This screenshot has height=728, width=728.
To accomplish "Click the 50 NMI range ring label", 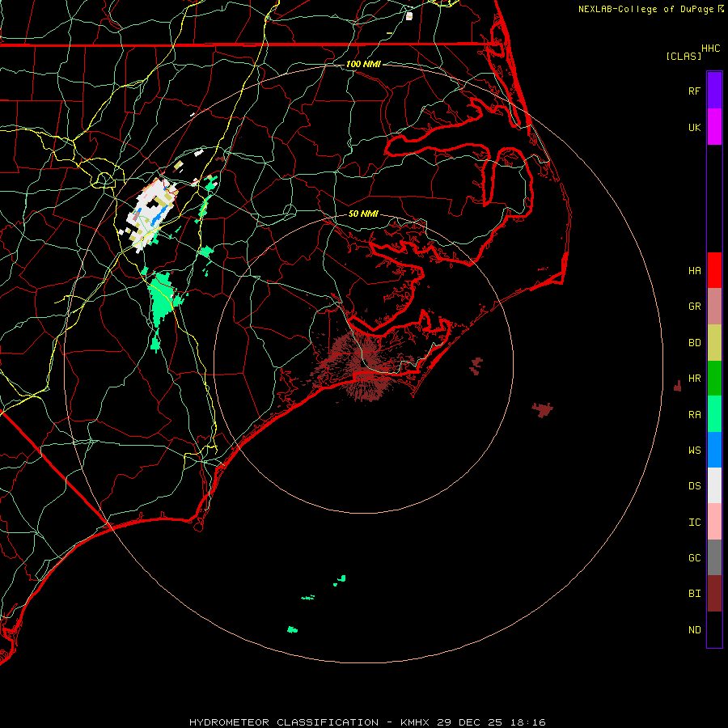I will (363, 214).
